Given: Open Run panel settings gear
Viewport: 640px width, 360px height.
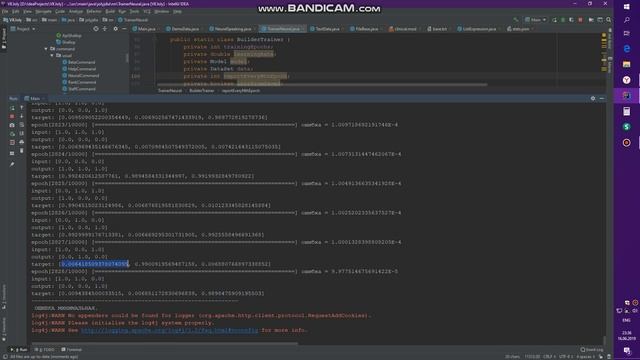Looking at the screenshot, I should pyautogui.click(x=593, y=98).
